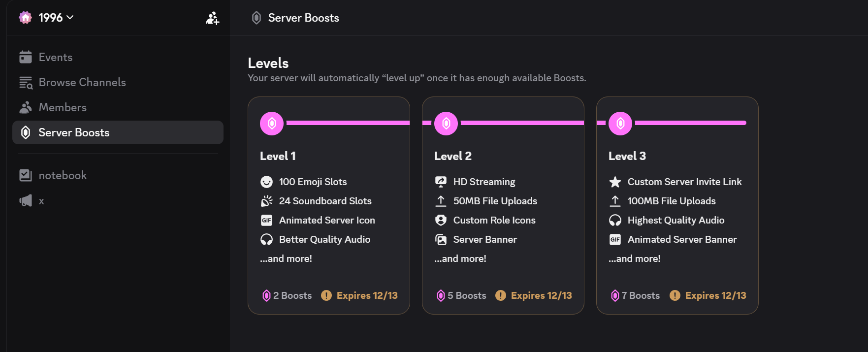Click the invite people icon
Screen dimensions: 868x352
point(213,18)
